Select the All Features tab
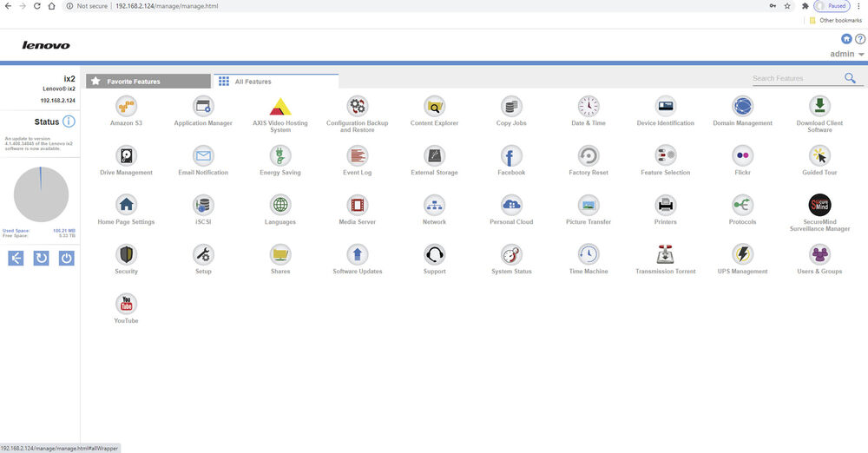Viewport: 868px width, 453px height. click(276, 82)
